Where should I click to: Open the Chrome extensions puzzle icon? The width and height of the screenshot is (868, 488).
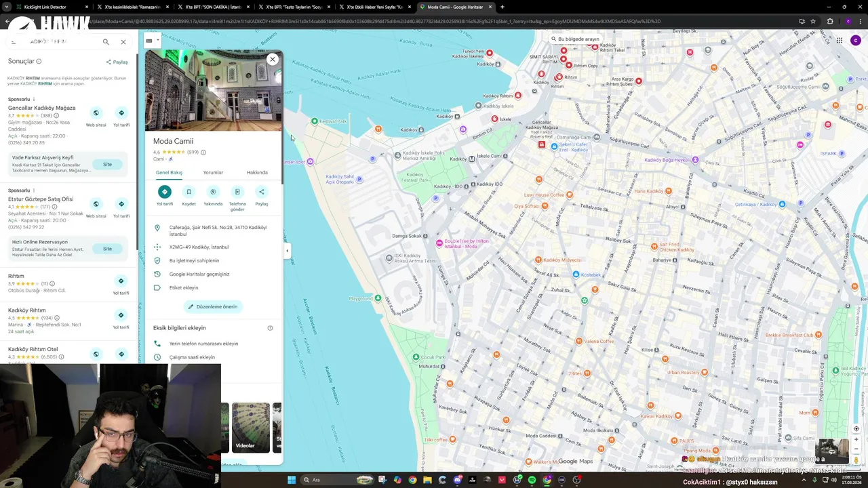tap(830, 21)
